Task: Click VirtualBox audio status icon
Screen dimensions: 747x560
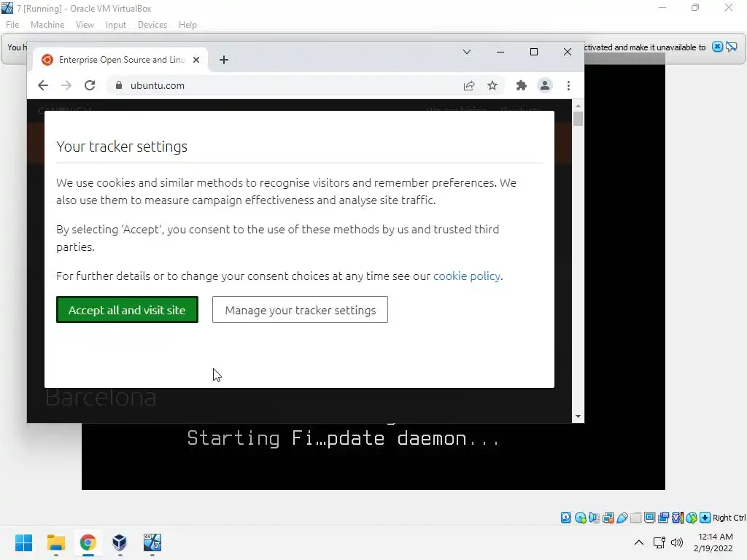Action: 594,518
